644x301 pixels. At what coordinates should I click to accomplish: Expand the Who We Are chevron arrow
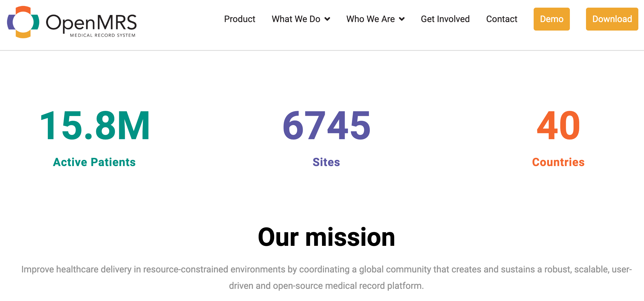402,19
